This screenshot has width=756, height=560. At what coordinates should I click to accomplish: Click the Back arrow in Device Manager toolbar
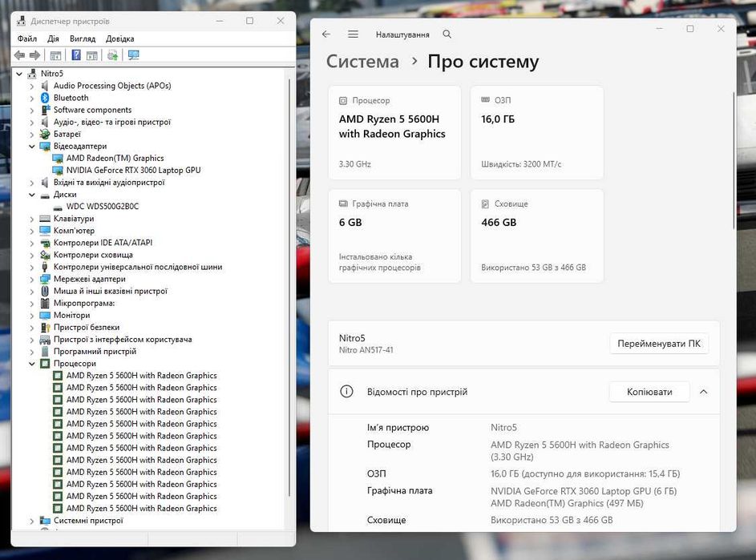(x=20, y=55)
